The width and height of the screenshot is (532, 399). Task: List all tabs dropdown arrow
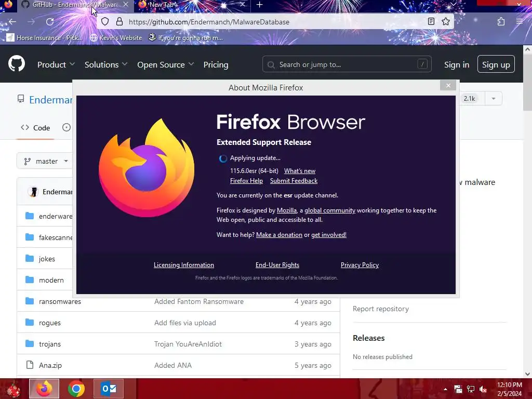[x=453, y=4]
